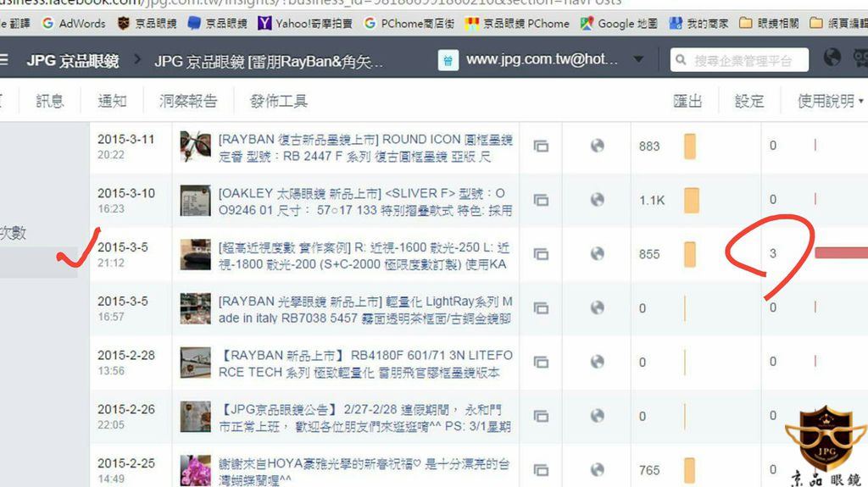Click the 1.1K reach value
The height and width of the screenshot is (487, 868).
coord(652,201)
